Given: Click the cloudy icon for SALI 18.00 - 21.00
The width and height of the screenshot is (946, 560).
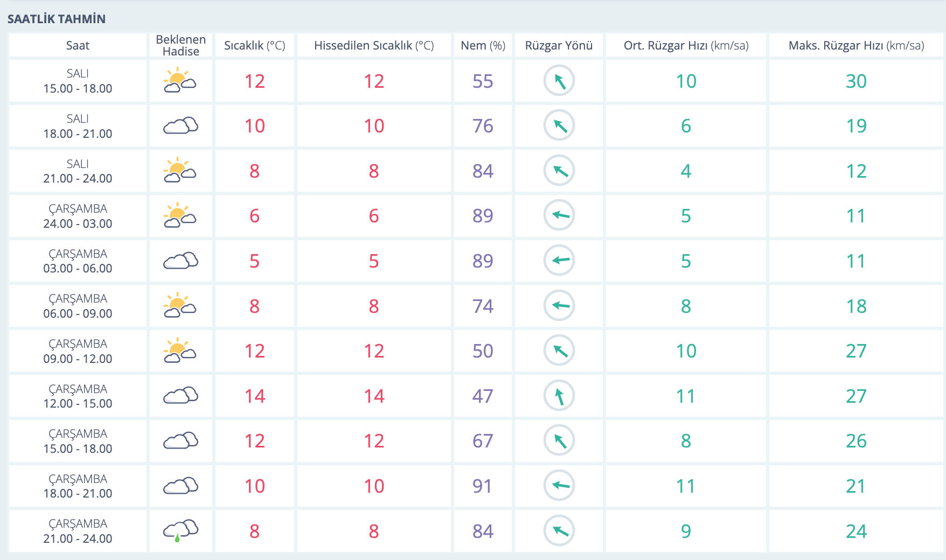Looking at the screenshot, I should 180,125.
